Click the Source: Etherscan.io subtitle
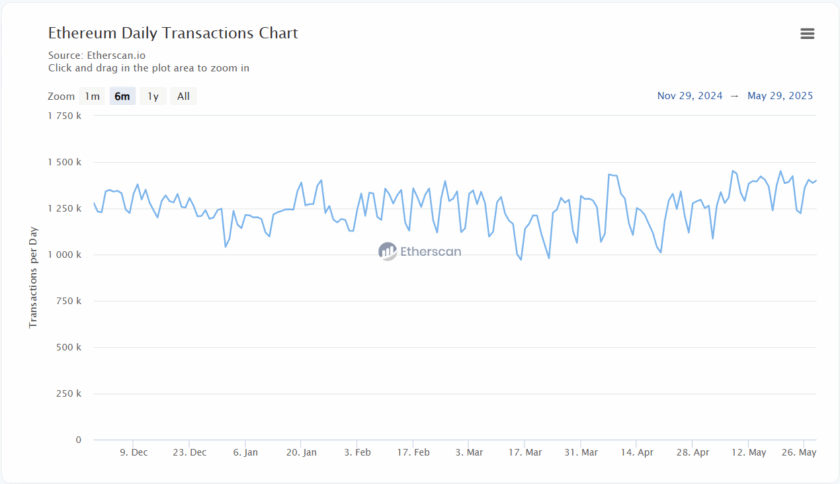Screen dimensions: 840x484 [x=96, y=56]
